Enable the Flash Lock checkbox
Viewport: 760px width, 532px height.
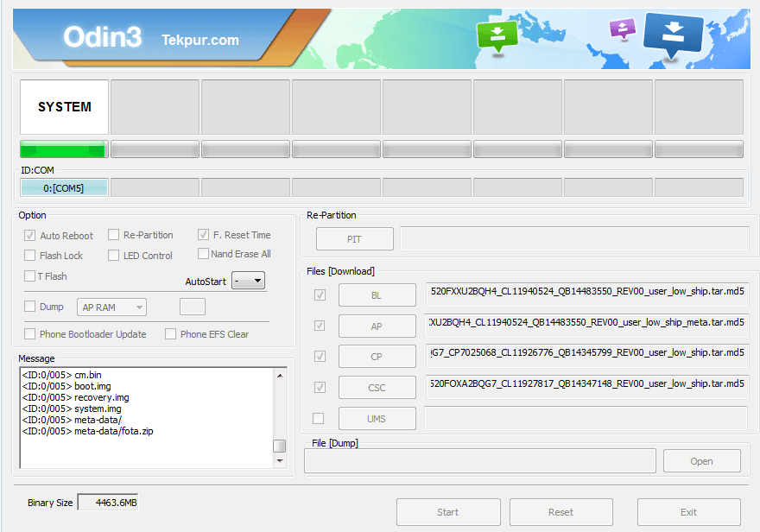click(x=30, y=256)
